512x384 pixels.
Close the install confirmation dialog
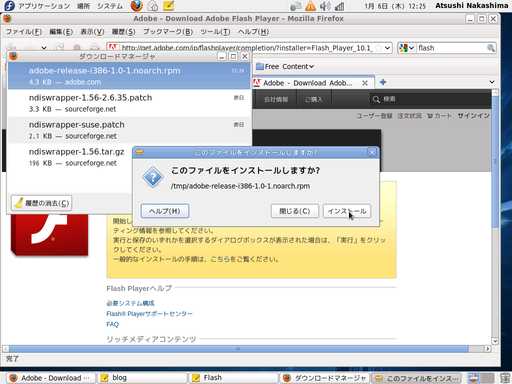(x=372, y=152)
